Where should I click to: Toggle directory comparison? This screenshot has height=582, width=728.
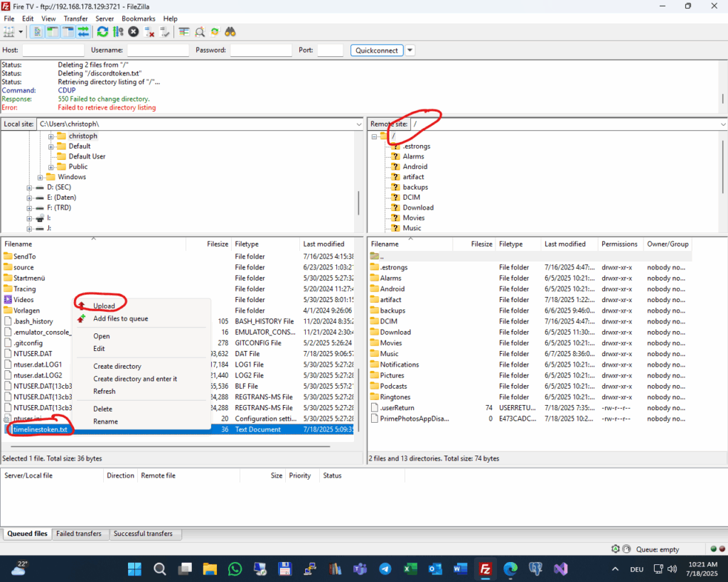pos(200,32)
